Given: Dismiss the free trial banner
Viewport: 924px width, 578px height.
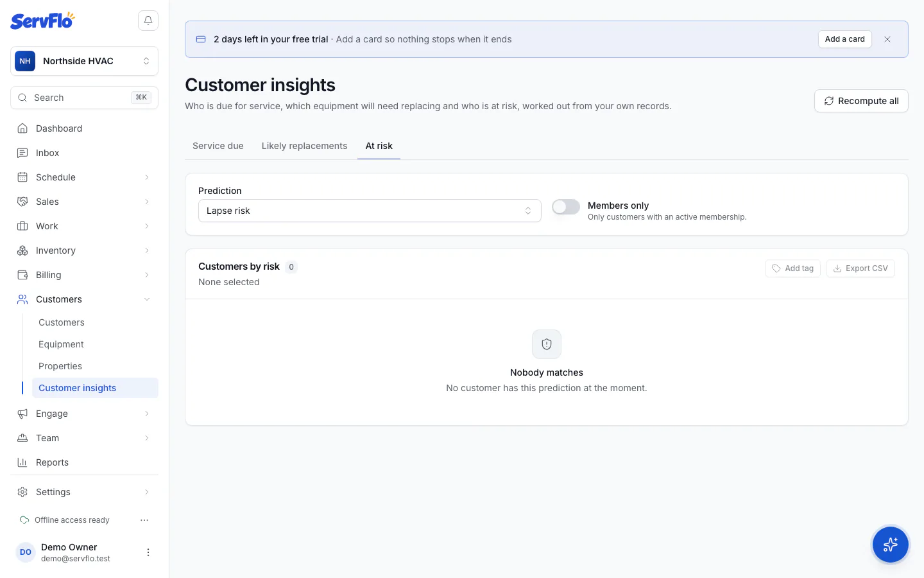Looking at the screenshot, I should tap(887, 39).
